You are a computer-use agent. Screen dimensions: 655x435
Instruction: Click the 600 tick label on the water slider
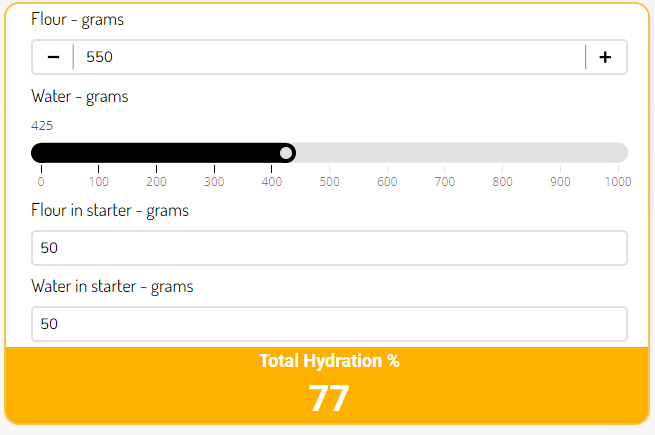click(387, 182)
